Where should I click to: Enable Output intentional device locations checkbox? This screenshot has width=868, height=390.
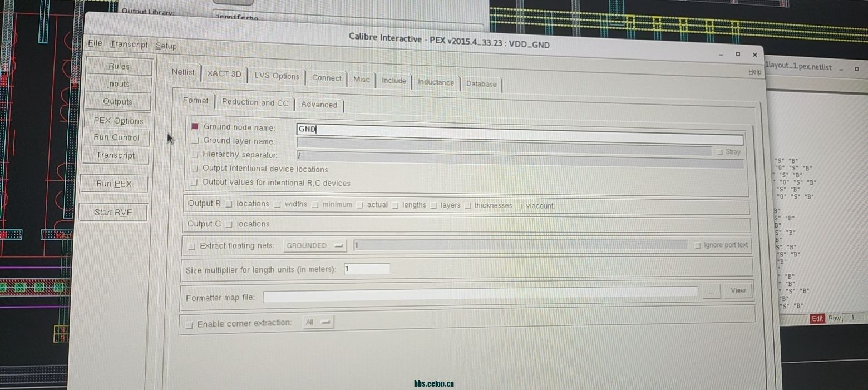tap(194, 169)
